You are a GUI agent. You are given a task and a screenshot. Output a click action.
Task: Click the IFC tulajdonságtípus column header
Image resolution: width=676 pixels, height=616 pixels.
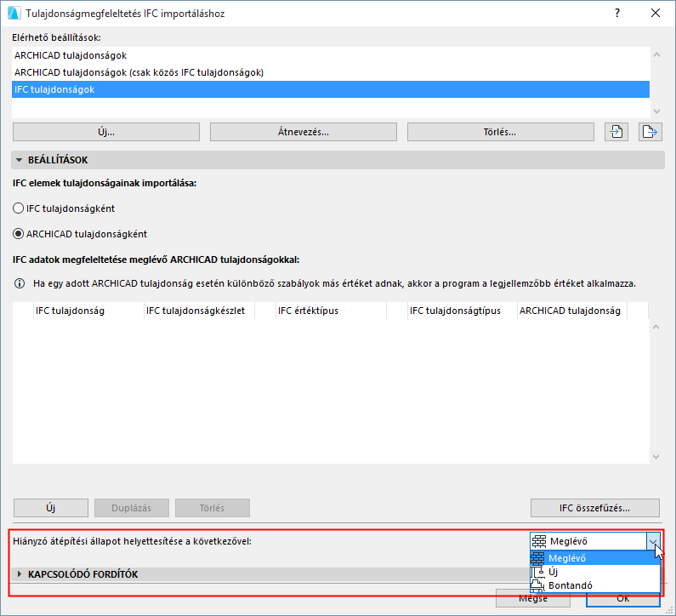coord(463,311)
